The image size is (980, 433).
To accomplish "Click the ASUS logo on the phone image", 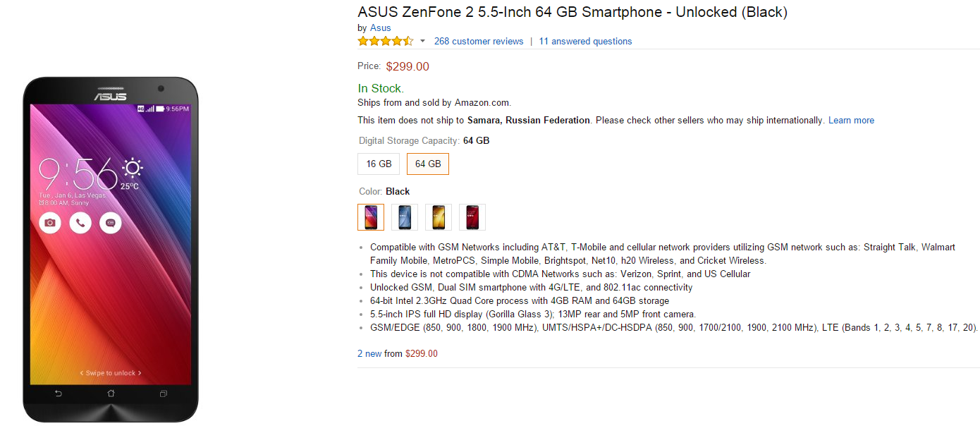I will point(111,96).
